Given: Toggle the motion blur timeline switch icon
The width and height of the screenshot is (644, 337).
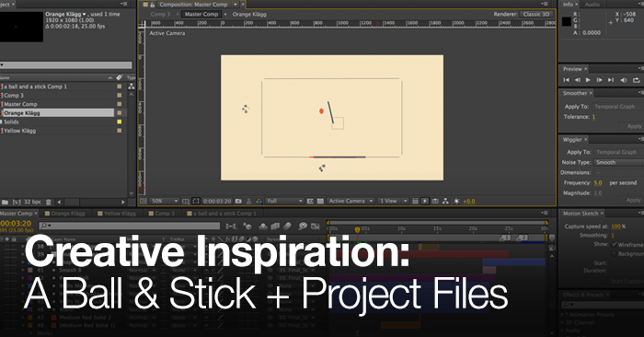Looking at the screenshot, I should point(287,226).
